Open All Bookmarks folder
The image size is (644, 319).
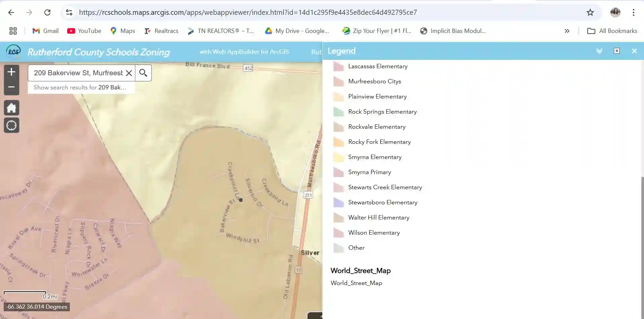(612, 31)
